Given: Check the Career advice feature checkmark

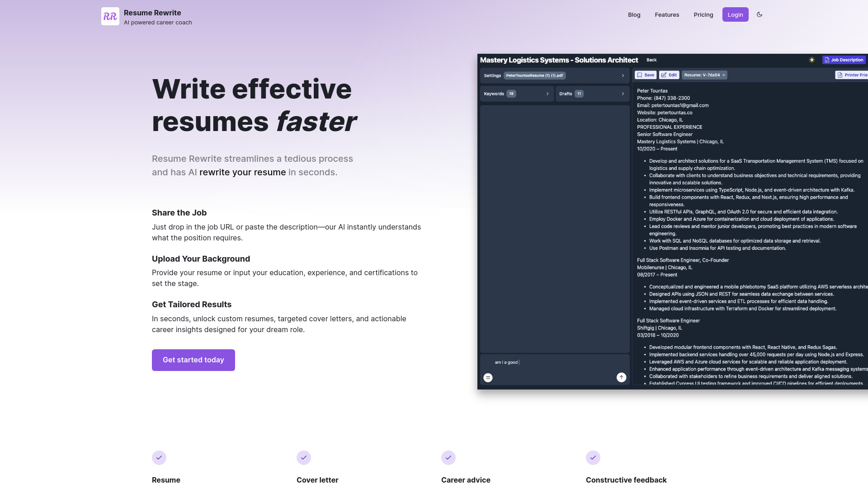Looking at the screenshot, I should coord(448,457).
